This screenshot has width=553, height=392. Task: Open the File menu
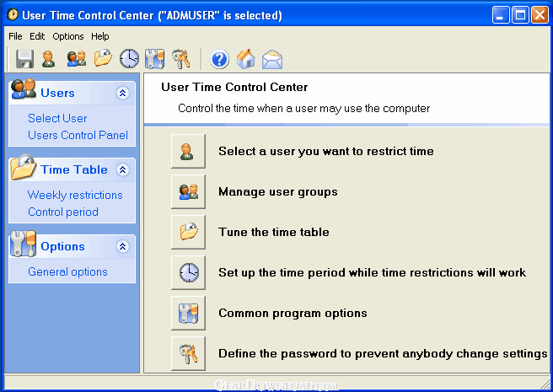(x=15, y=36)
